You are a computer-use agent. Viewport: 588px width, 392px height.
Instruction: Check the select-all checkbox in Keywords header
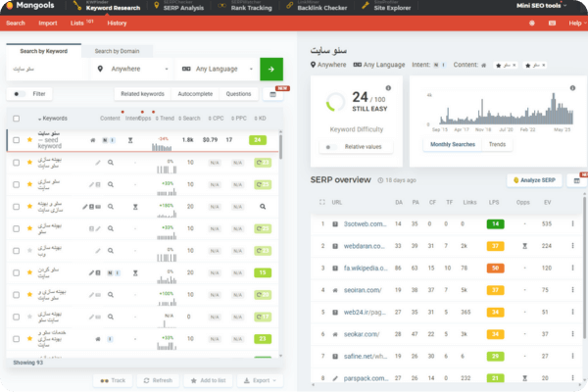16,119
